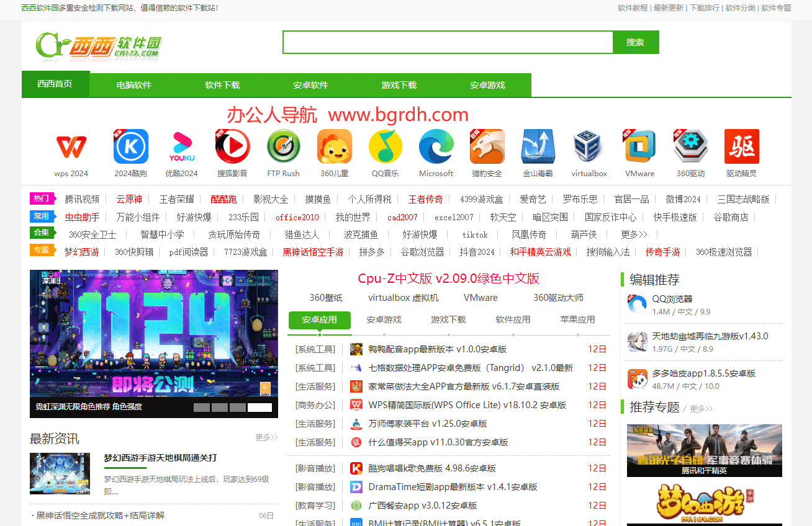
Task: Open the WPS 2024 download page
Action: [71, 147]
